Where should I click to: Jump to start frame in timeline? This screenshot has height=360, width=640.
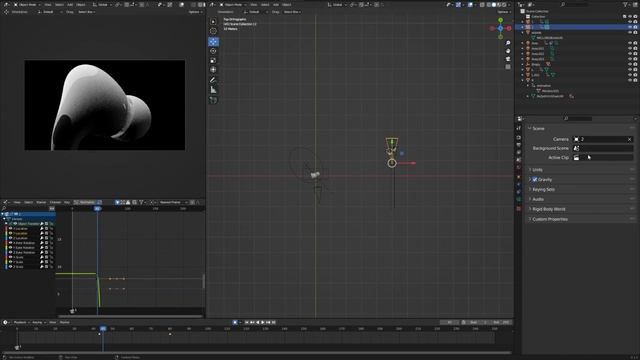[x=247, y=322]
